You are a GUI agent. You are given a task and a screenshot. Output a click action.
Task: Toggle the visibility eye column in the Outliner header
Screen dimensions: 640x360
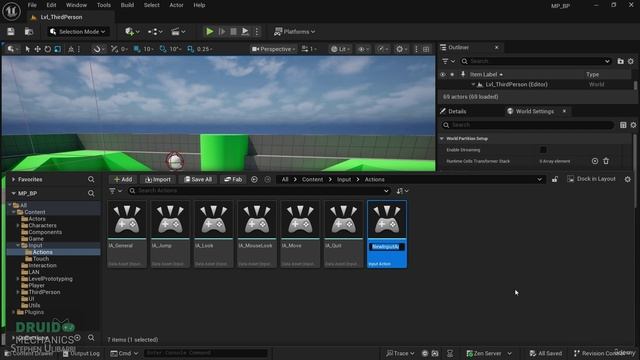tap(443, 74)
